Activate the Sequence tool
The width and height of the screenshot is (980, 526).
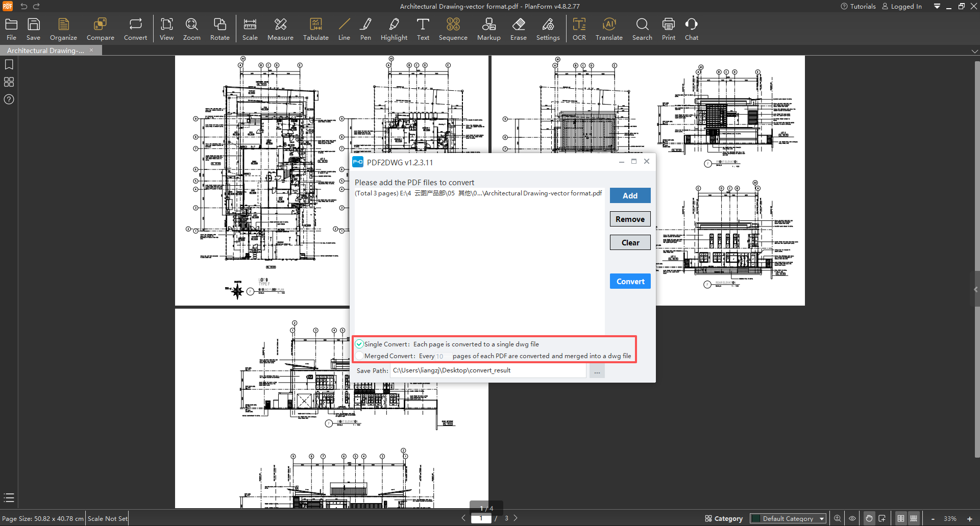click(453, 29)
